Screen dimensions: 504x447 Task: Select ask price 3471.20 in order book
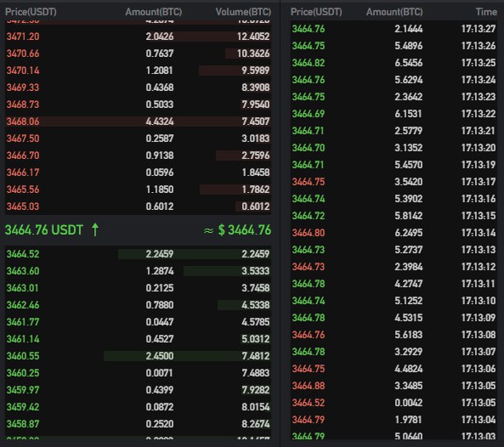[x=23, y=37]
